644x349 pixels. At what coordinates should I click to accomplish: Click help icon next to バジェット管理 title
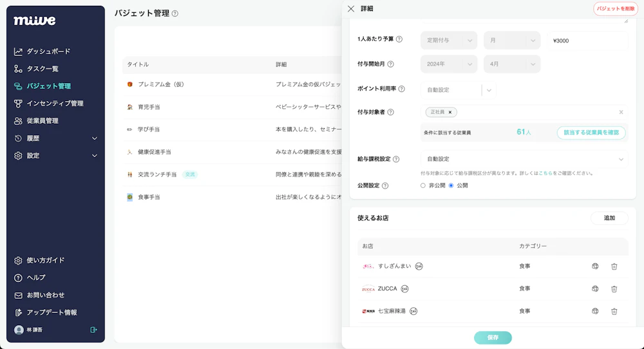[x=175, y=14]
